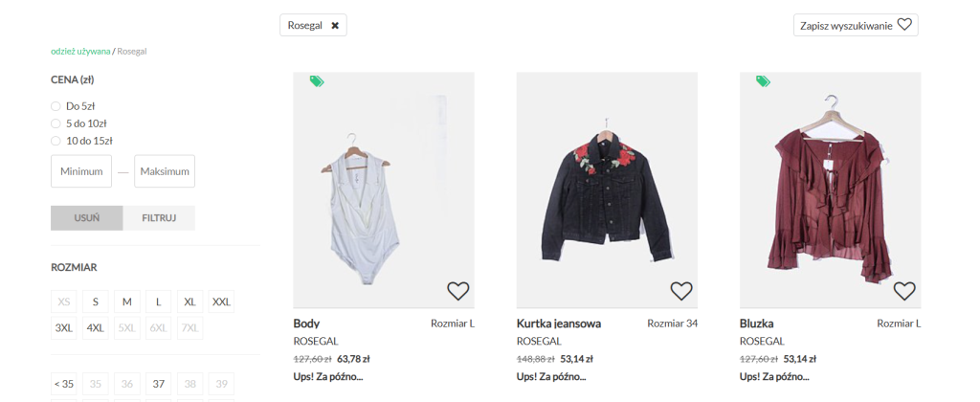Image resolution: width=980 pixels, height=402 pixels.
Task: Open the odzież używana breadcrumb link
Action: 80,51
